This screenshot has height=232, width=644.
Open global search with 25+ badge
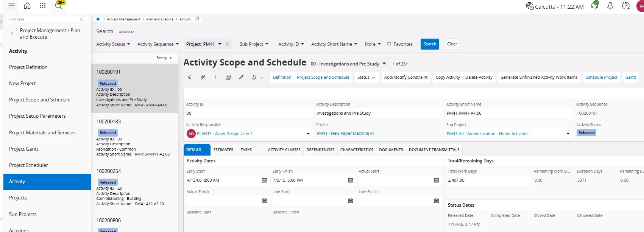[x=59, y=5]
